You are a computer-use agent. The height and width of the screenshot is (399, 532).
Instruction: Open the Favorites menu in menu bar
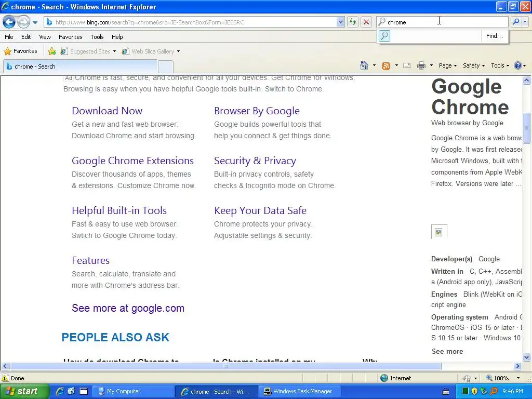point(70,37)
